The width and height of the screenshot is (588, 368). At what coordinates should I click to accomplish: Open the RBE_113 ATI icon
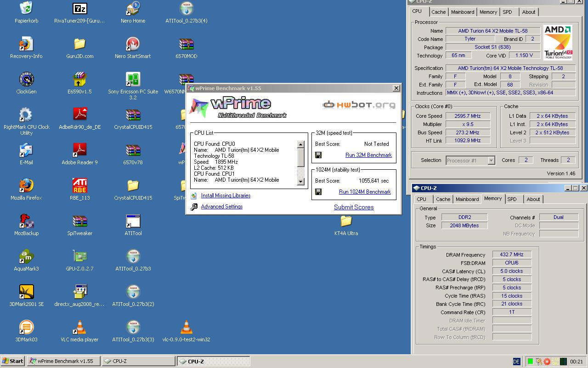point(79,185)
